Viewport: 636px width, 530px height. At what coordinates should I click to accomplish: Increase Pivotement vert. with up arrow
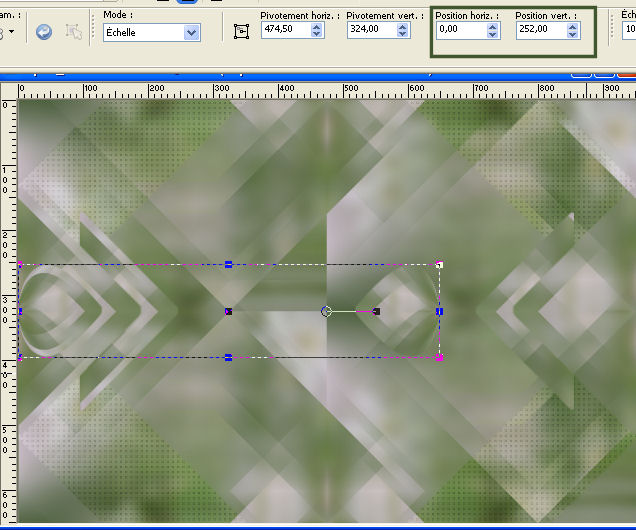coord(402,26)
